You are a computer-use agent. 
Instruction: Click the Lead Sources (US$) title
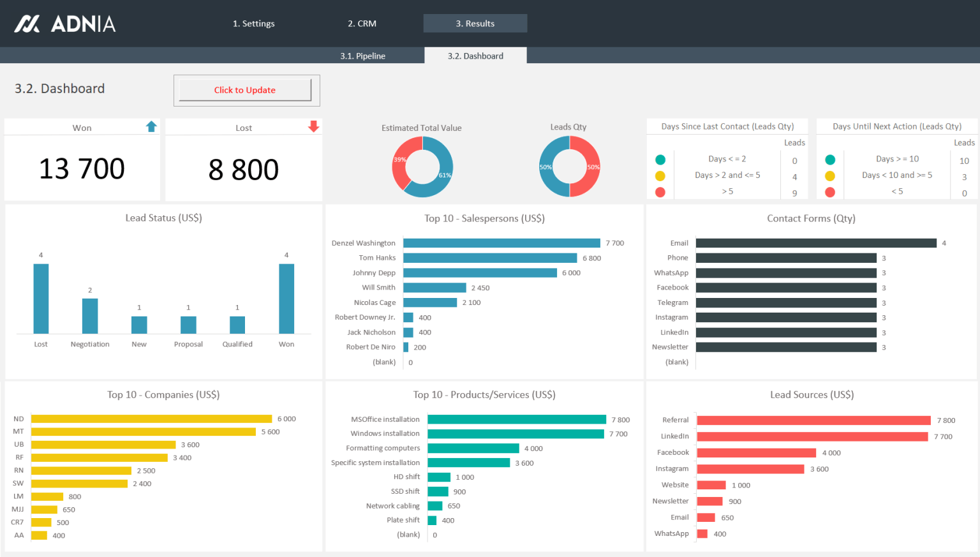pos(812,394)
